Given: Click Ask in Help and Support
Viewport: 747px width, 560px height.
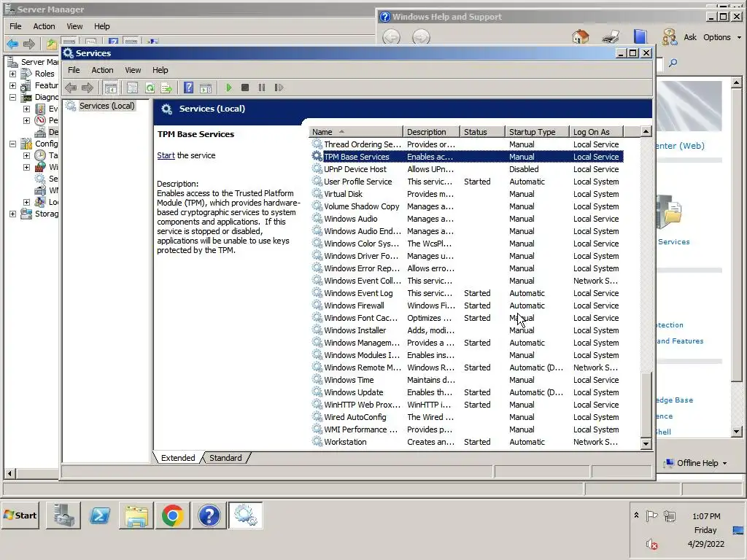Looking at the screenshot, I should 690,37.
